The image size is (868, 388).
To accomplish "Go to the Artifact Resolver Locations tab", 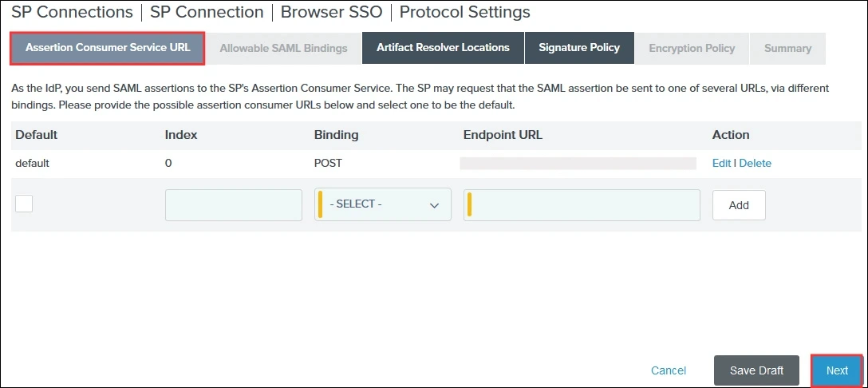I will pos(443,48).
